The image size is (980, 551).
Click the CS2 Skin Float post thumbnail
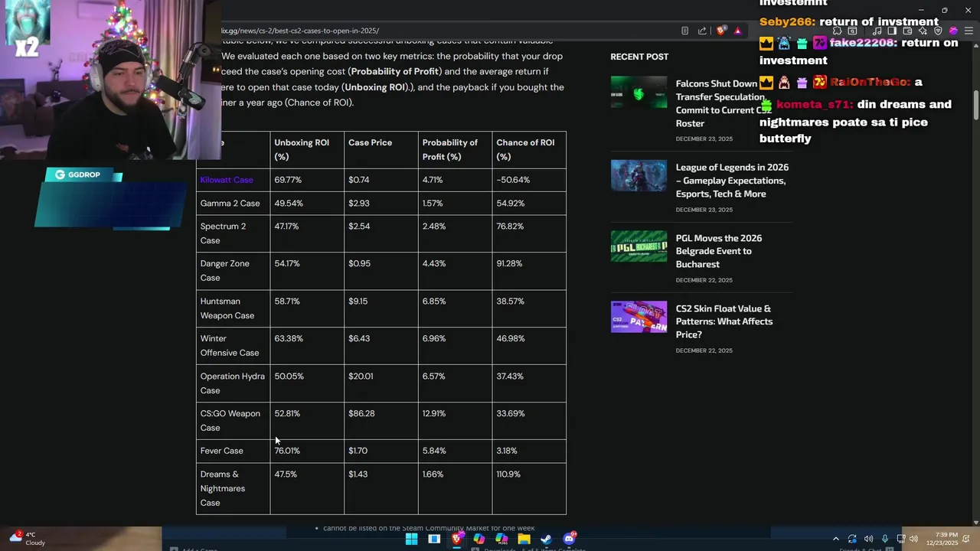coord(639,316)
